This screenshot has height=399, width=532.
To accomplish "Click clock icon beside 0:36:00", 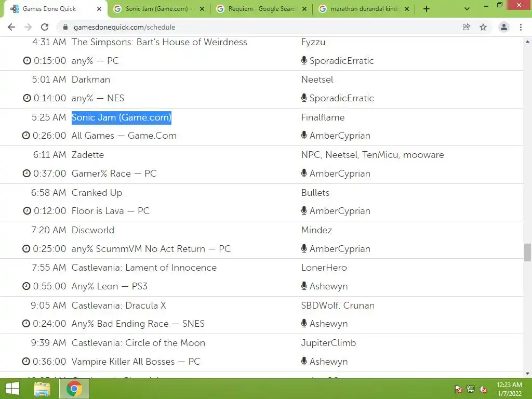I will coord(26,362).
